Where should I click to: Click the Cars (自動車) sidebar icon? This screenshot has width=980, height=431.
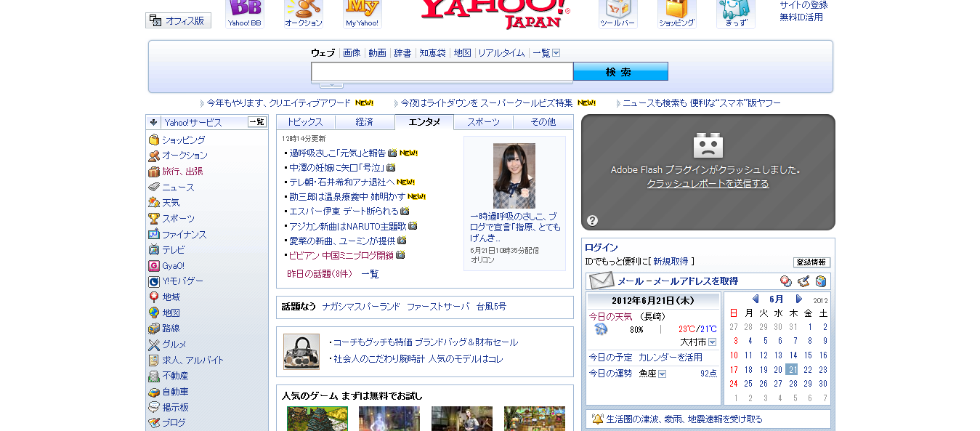click(154, 392)
